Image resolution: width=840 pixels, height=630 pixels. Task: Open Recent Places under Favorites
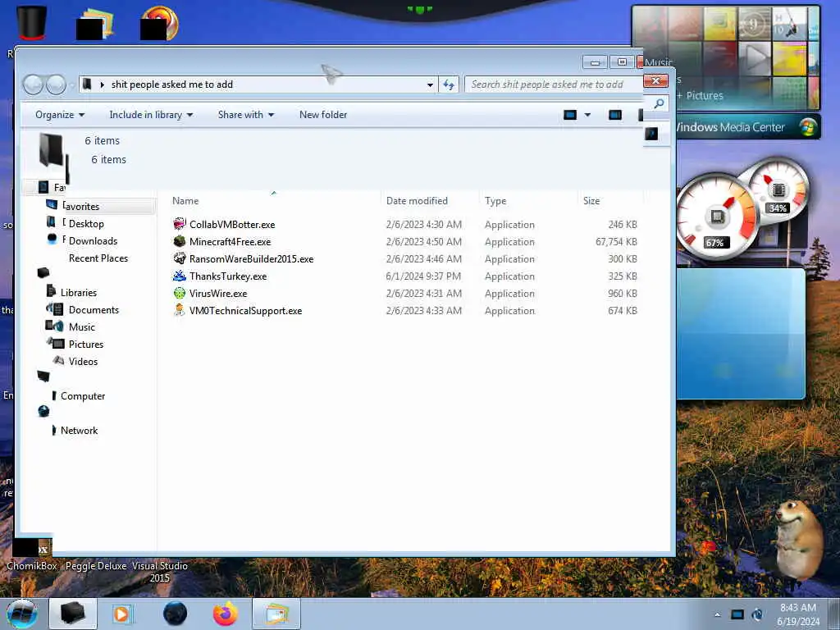tap(98, 258)
